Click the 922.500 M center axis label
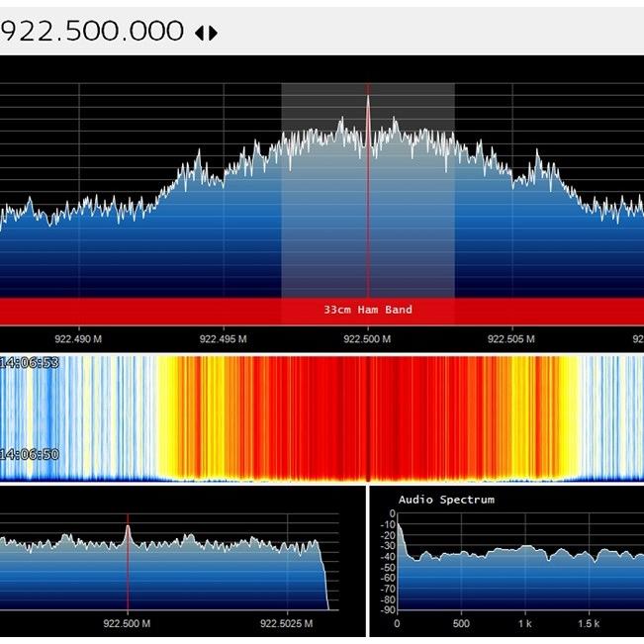644x644 pixels. (x=367, y=338)
